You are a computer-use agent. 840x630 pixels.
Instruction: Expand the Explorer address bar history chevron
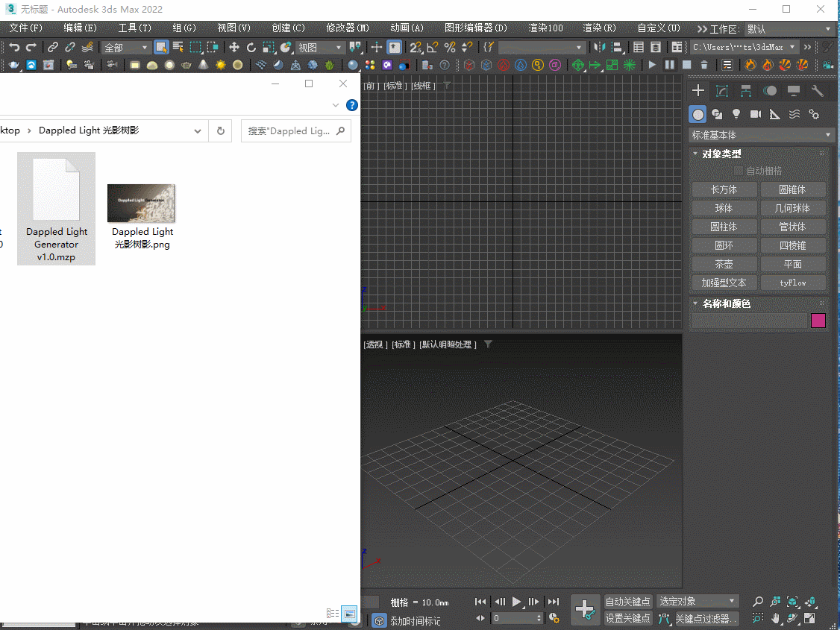[x=198, y=131]
